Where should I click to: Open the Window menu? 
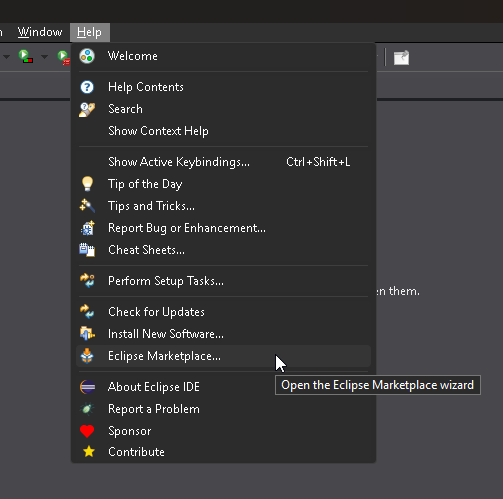pos(40,32)
